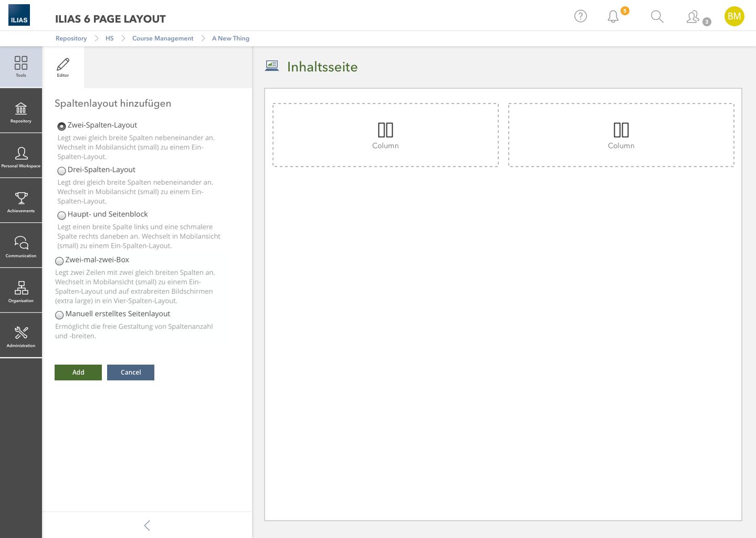Go to Repository breadcrumb
The height and width of the screenshot is (538, 756).
click(71, 38)
